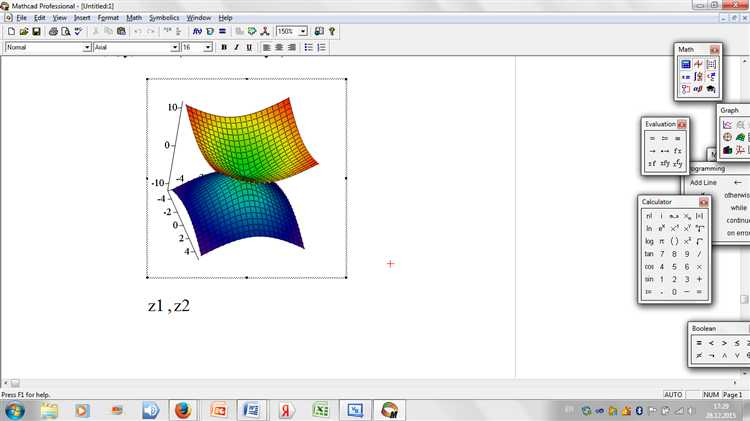Click the Open file folder icon
Image resolution: width=750 pixels, height=421 pixels.
23,32
